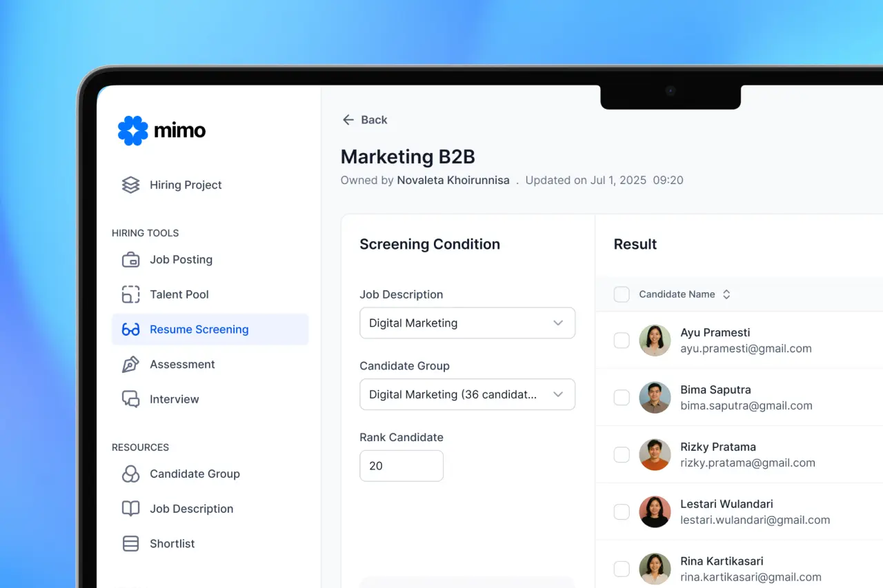Click the Hiring Project layers icon
This screenshot has width=883, height=588.
tap(130, 185)
